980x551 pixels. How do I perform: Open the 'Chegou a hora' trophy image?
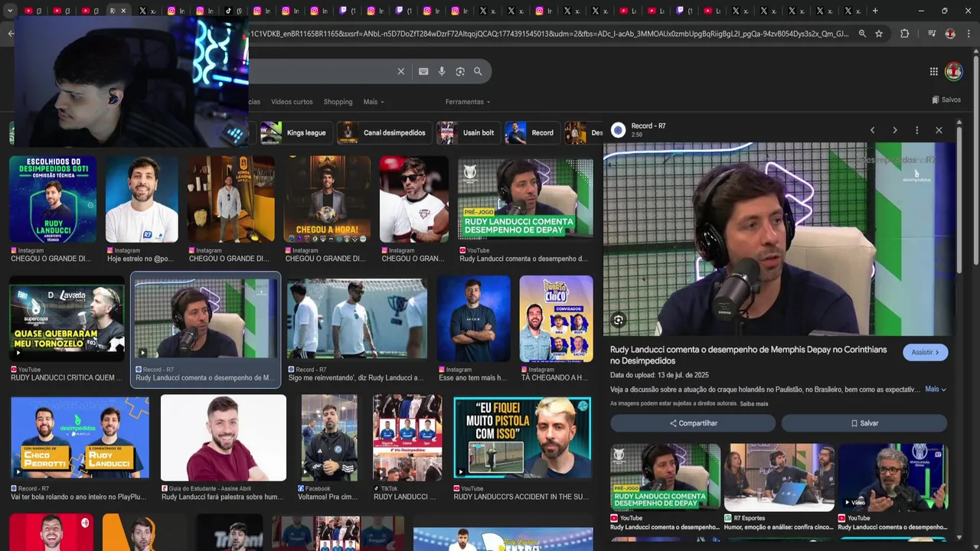327,199
